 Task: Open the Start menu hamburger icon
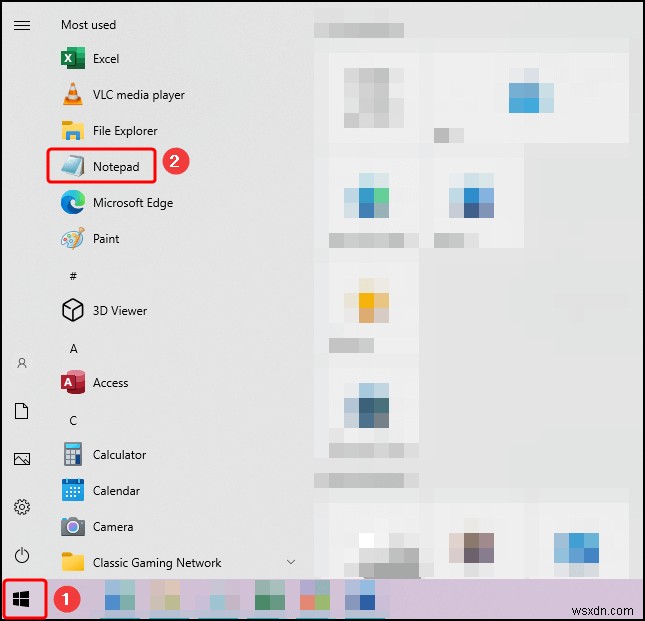pyautogui.click(x=22, y=25)
